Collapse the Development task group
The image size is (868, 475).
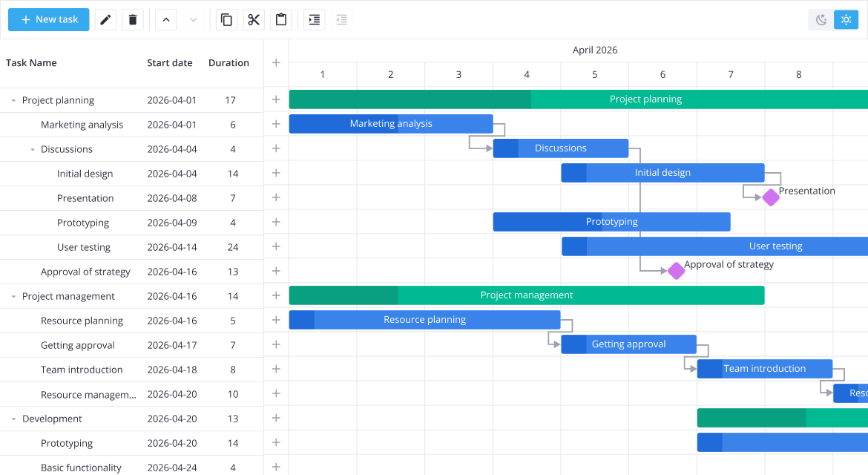pos(12,418)
